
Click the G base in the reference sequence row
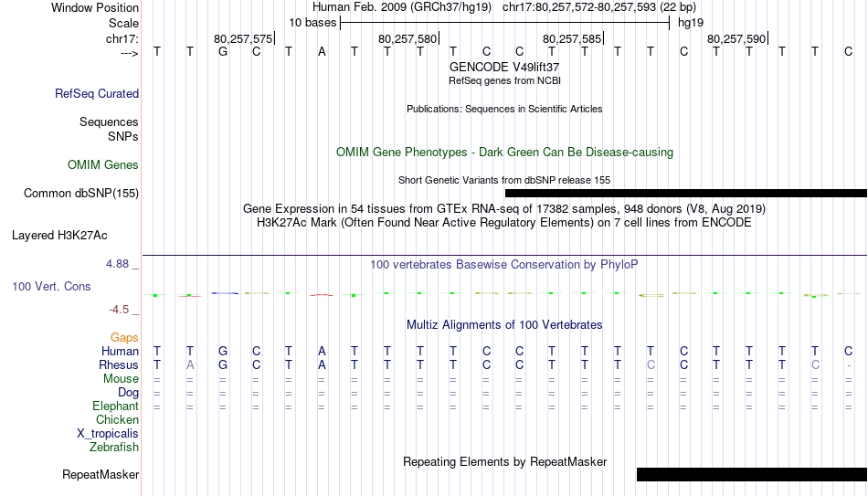coord(223,51)
